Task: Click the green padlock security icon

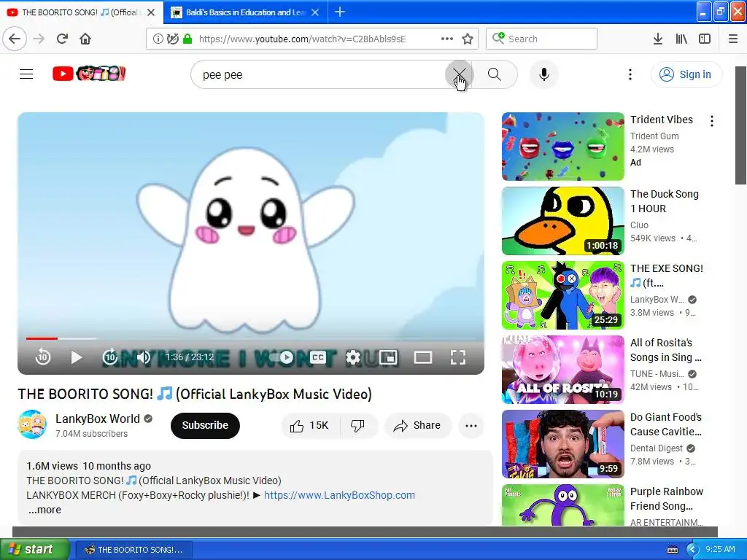Action: pyautogui.click(x=187, y=39)
